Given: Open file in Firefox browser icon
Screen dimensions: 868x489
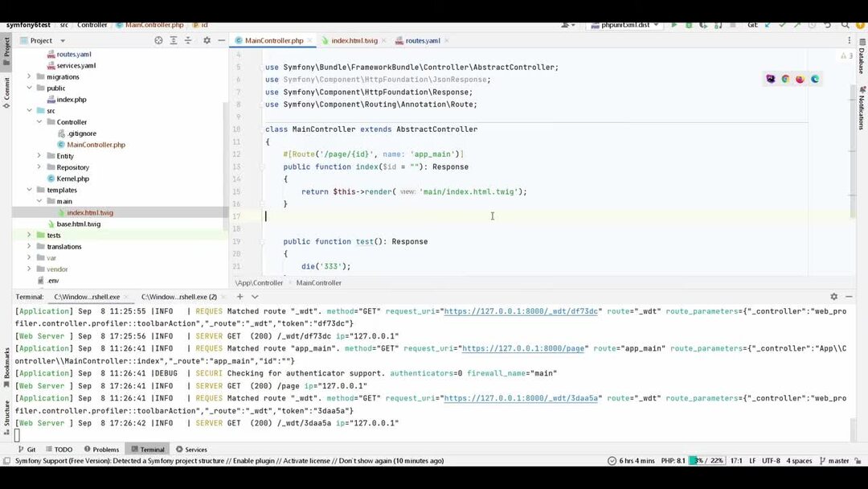Looking at the screenshot, I should (x=800, y=79).
